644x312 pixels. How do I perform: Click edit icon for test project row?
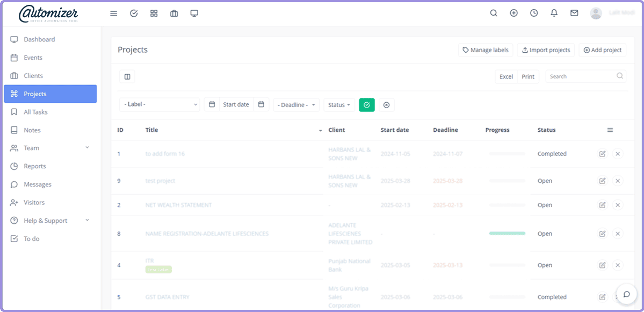click(602, 181)
